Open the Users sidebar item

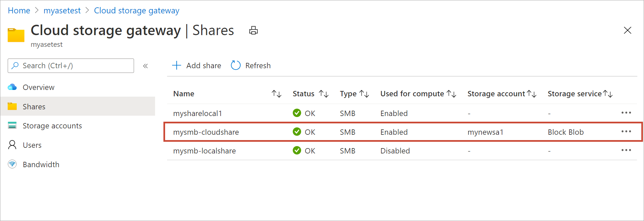click(x=32, y=145)
